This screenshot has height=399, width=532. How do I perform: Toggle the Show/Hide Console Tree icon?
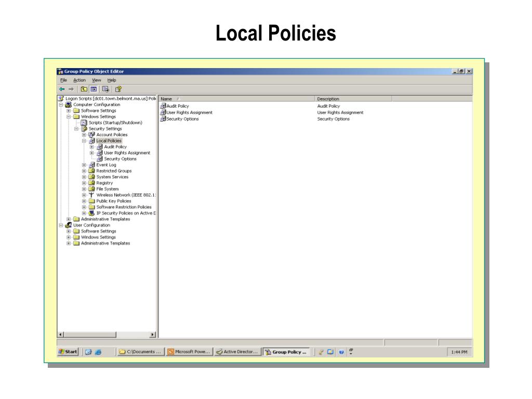click(94, 89)
